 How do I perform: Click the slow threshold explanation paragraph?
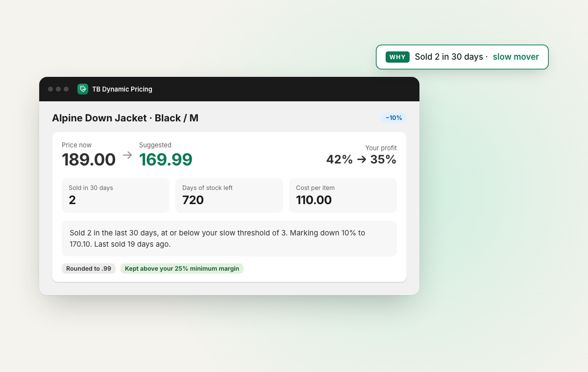click(229, 238)
